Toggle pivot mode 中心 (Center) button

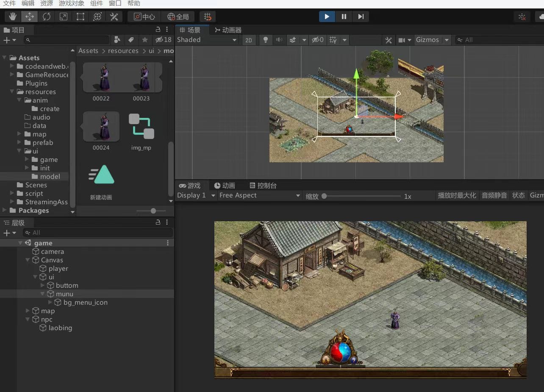coord(144,17)
